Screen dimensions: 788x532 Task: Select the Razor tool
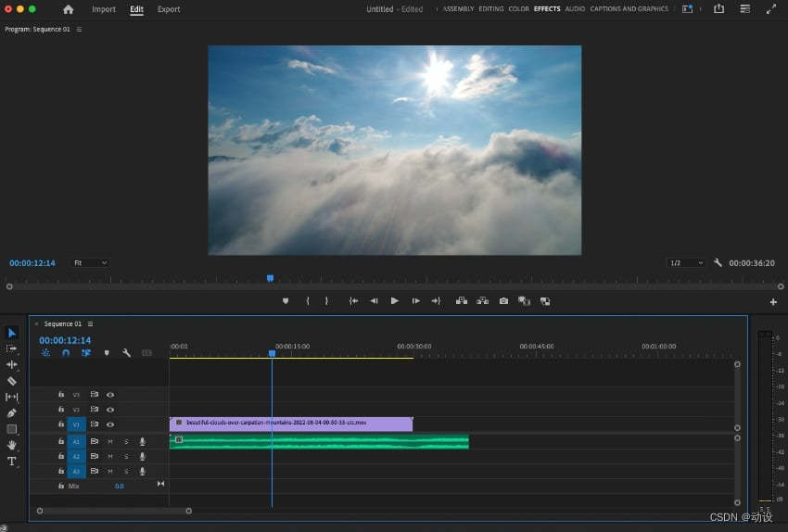point(12,381)
